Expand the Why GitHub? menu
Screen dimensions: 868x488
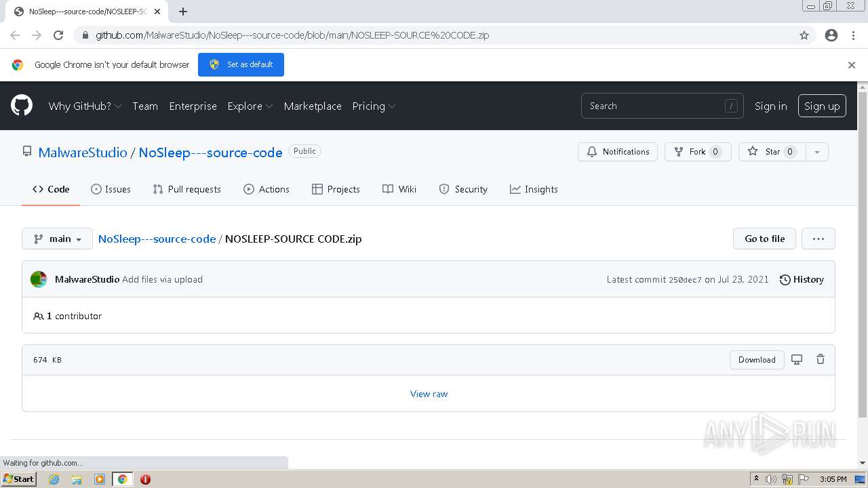point(85,106)
